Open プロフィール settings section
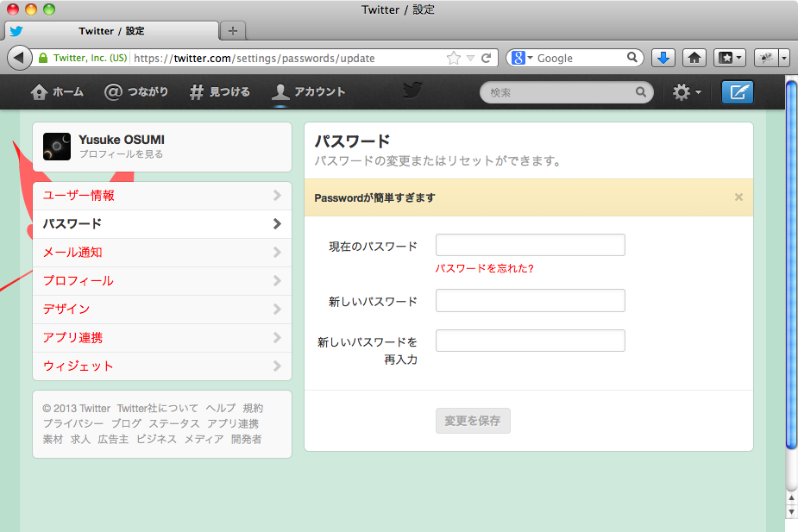Image resolution: width=798 pixels, height=532 pixels. 162,281
